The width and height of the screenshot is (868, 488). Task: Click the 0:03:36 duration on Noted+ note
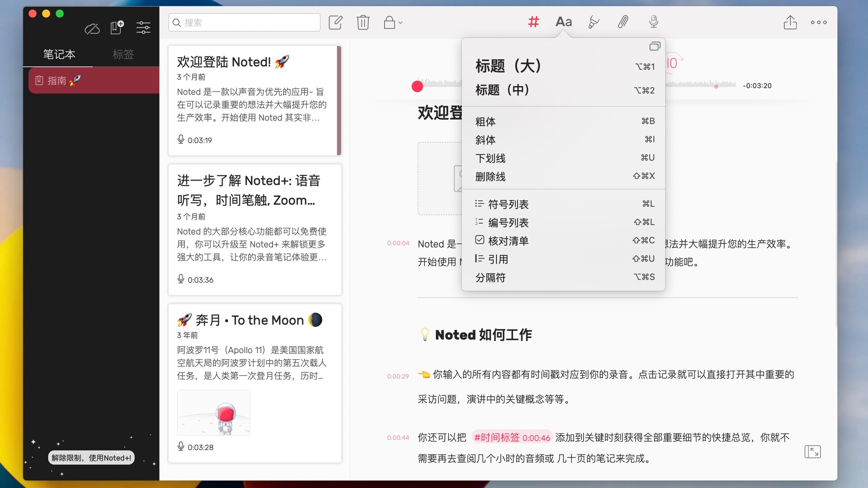(x=200, y=280)
